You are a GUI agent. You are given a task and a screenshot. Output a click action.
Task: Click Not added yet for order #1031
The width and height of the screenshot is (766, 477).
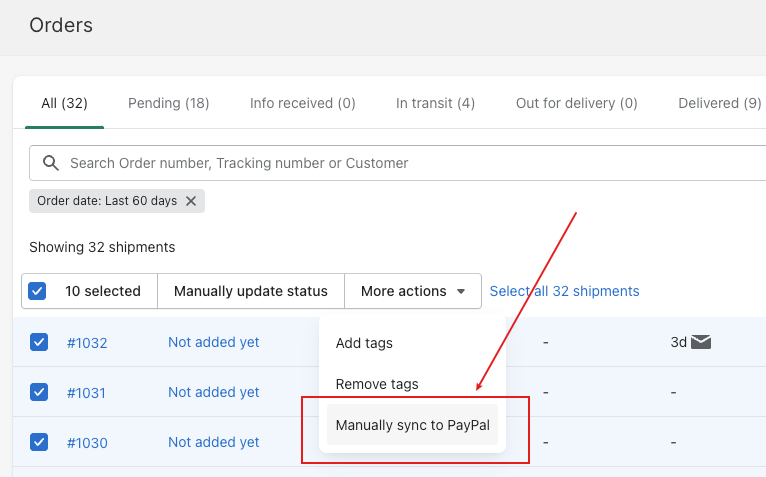coord(213,392)
